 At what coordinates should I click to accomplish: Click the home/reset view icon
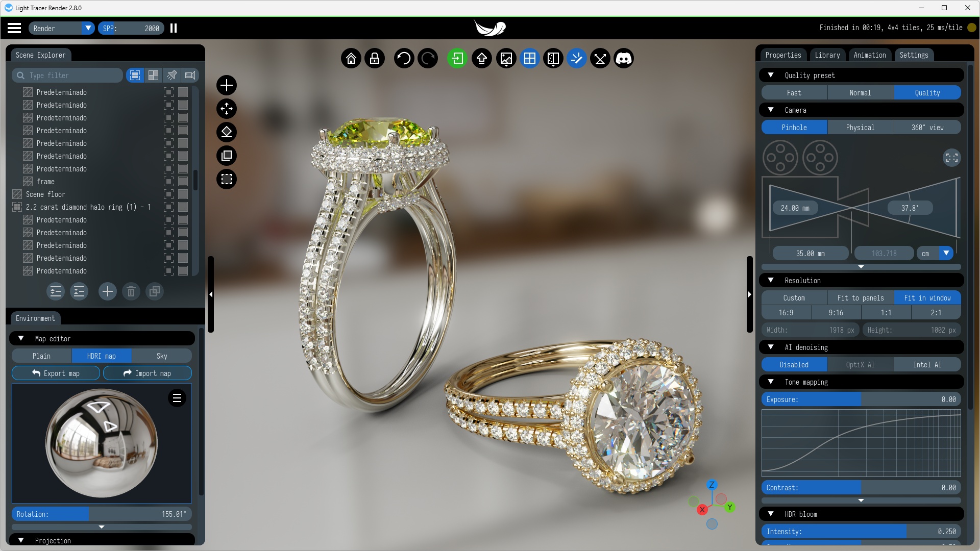point(350,59)
